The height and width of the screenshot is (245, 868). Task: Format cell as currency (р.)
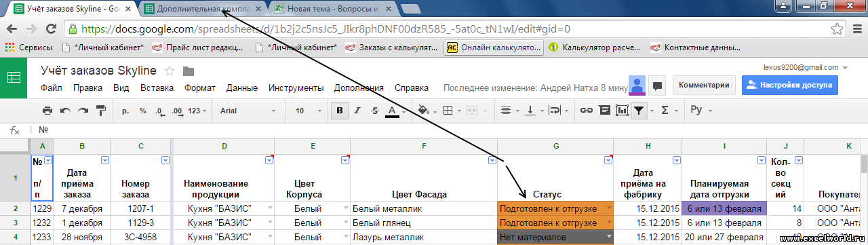pos(125,111)
